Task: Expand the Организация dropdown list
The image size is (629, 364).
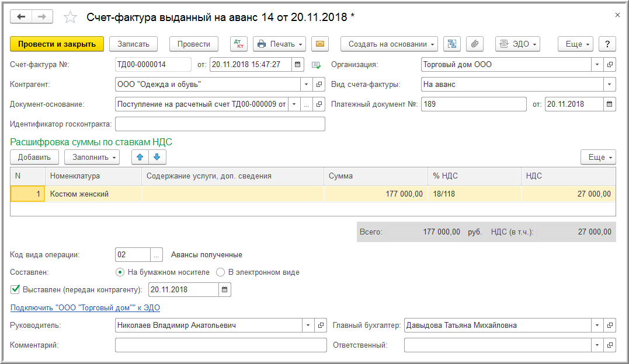Action: pos(597,65)
